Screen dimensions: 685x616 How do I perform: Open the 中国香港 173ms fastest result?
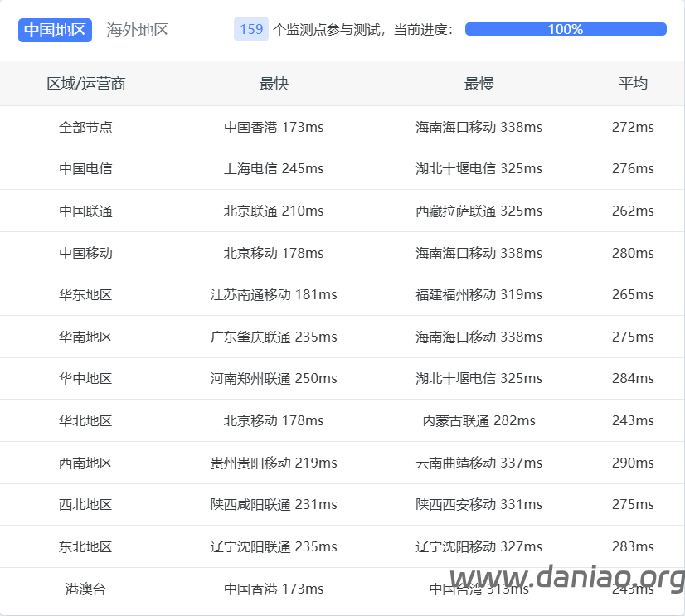[274, 127]
